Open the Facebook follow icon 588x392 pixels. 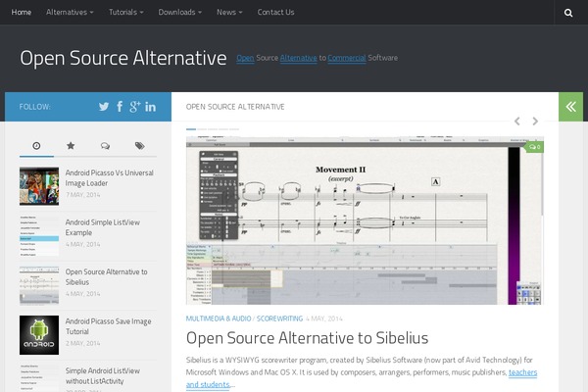(x=120, y=107)
